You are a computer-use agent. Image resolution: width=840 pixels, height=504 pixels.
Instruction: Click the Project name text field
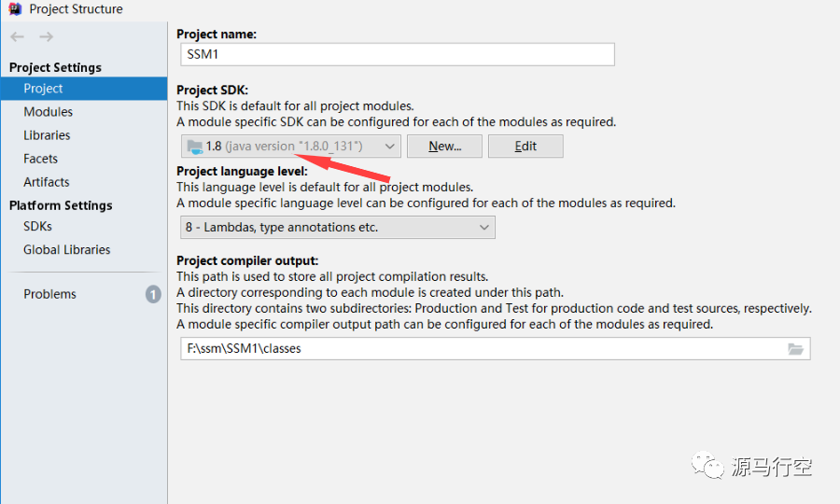pos(397,55)
